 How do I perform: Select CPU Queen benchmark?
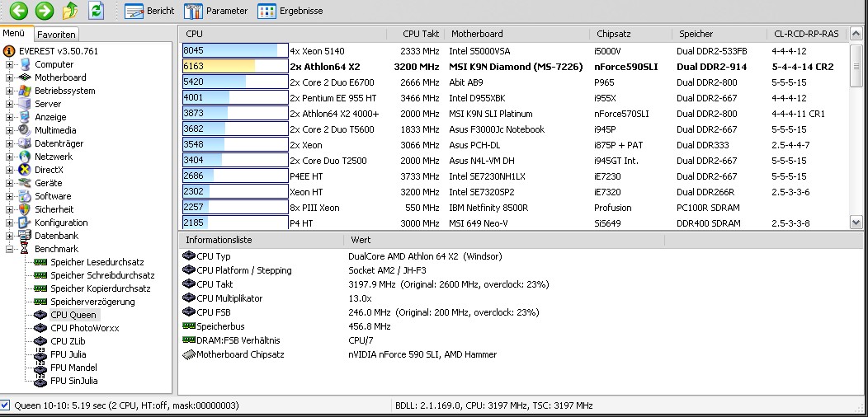[x=73, y=316]
